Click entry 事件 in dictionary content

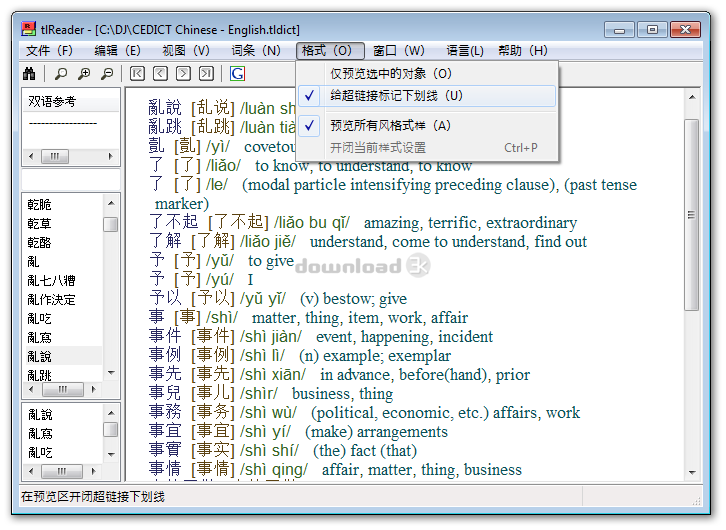pyautogui.click(x=165, y=336)
